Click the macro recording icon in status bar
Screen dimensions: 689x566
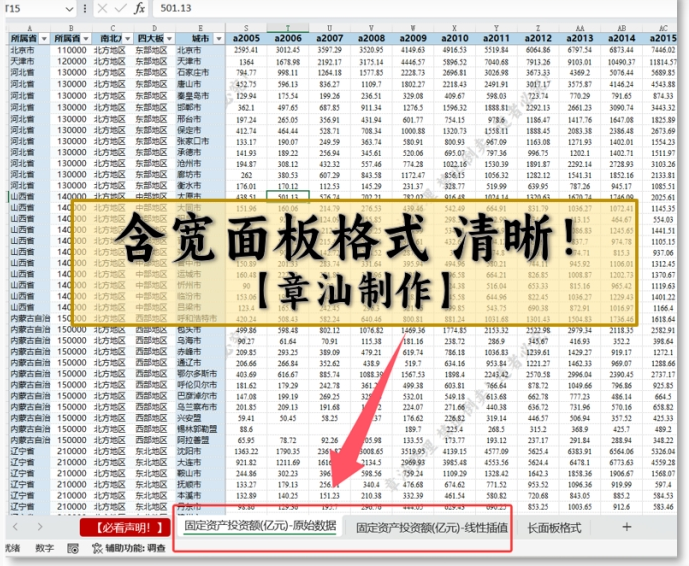click(x=73, y=548)
